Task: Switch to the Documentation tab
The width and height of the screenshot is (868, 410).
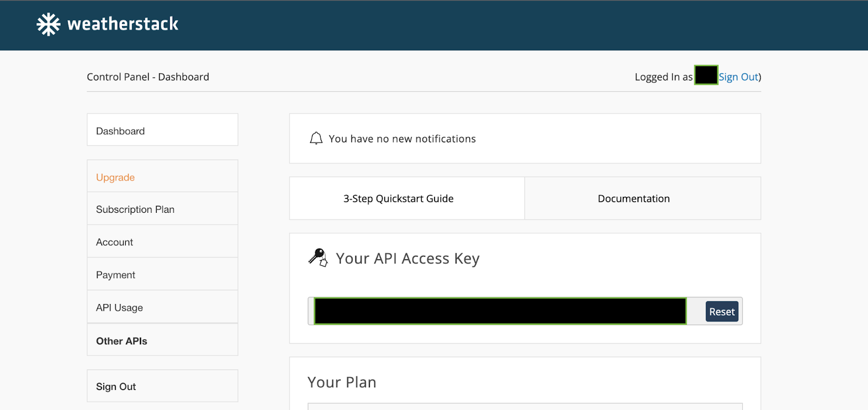Action: [643, 198]
